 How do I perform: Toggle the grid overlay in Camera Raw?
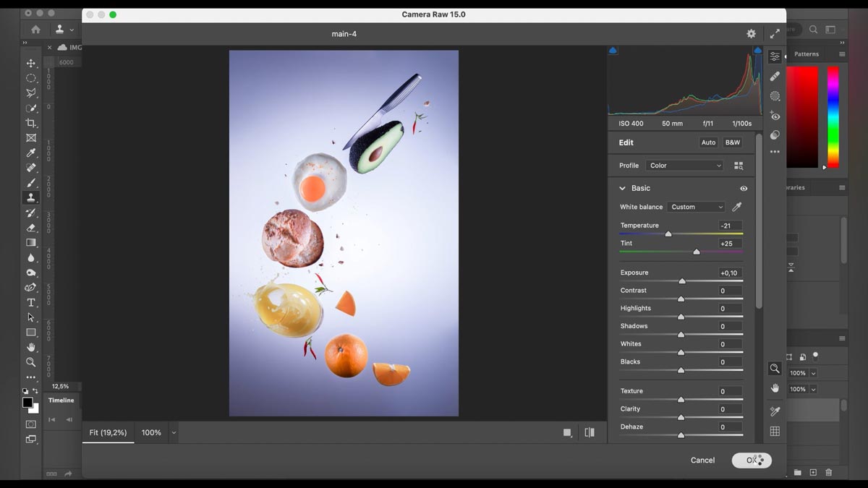coord(775,432)
